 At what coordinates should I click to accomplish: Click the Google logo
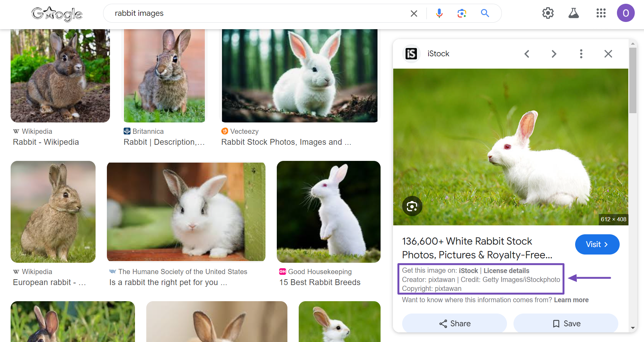tap(57, 14)
